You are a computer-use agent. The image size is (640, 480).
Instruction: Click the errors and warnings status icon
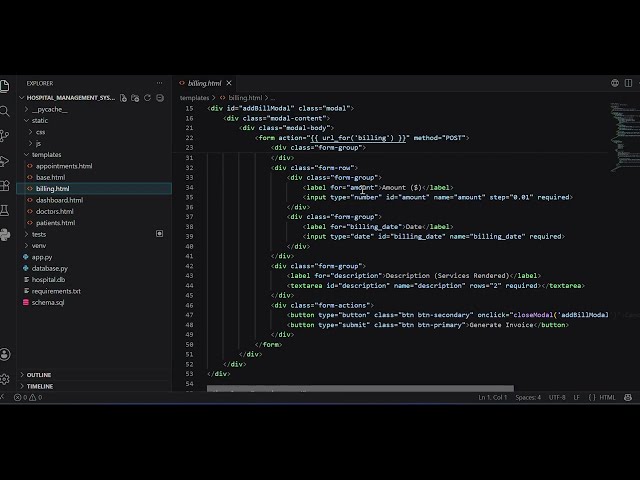coord(28,397)
